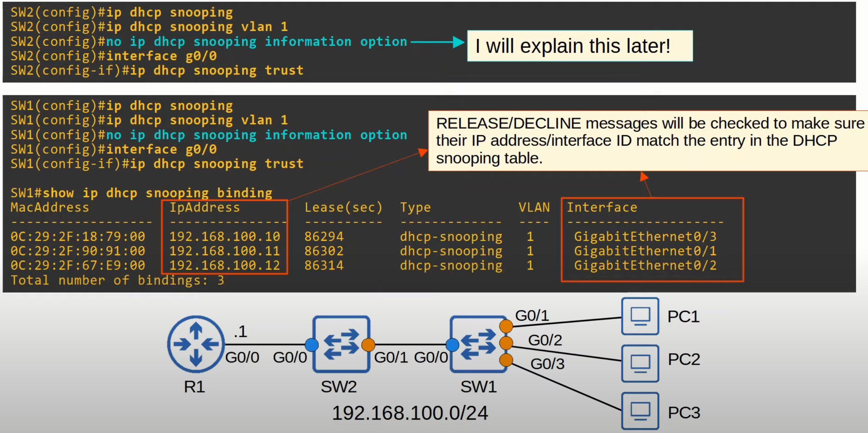Click the Interface column header
The width and height of the screenshot is (868, 433).
tap(602, 208)
